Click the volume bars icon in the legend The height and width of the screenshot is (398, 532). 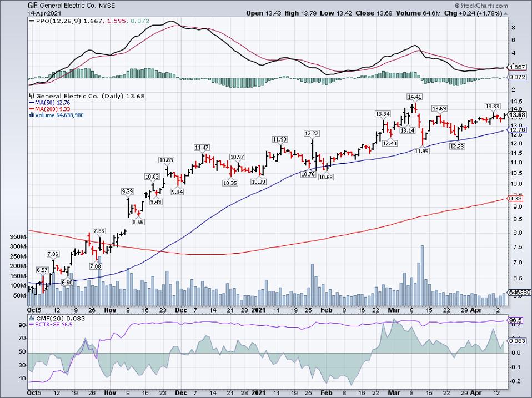click(32, 115)
